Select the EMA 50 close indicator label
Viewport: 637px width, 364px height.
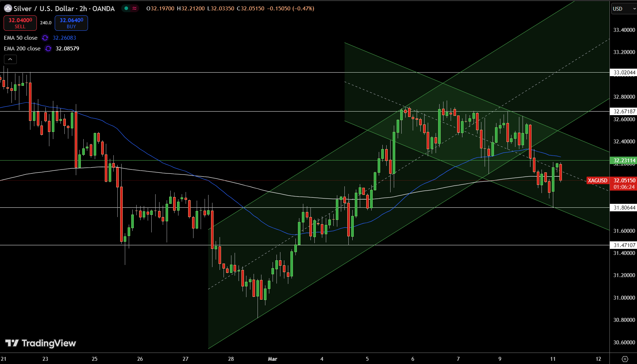point(21,38)
